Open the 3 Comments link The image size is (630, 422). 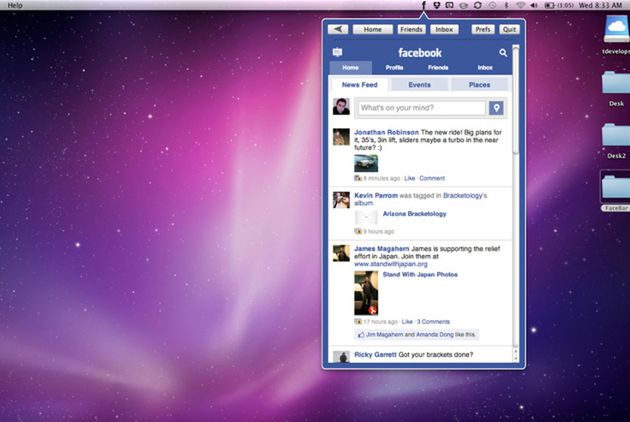433,322
